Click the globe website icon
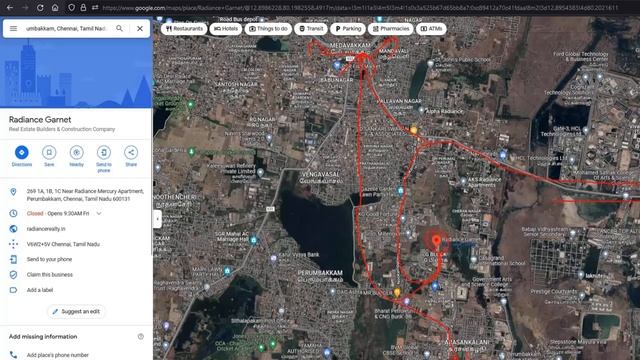The height and width of the screenshot is (360, 640). click(x=13, y=229)
